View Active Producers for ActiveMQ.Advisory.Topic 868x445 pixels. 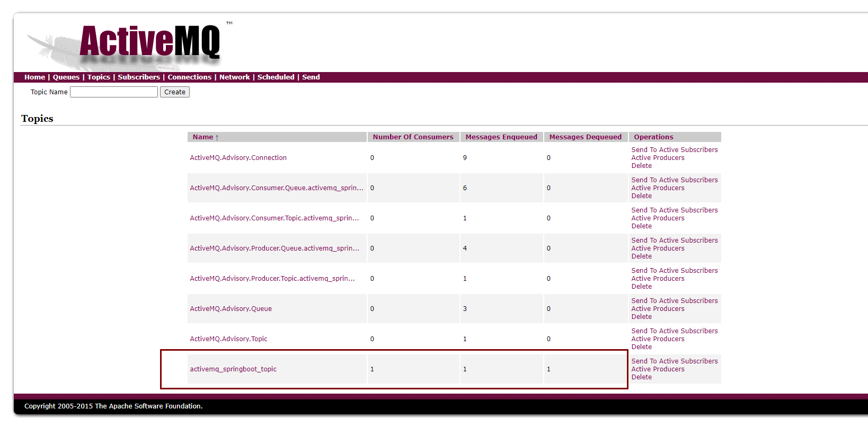click(x=658, y=339)
